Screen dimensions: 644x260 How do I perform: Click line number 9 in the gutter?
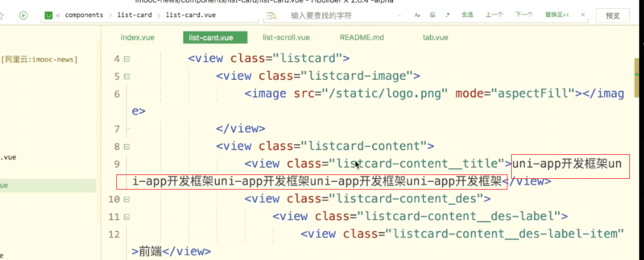[117, 164]
